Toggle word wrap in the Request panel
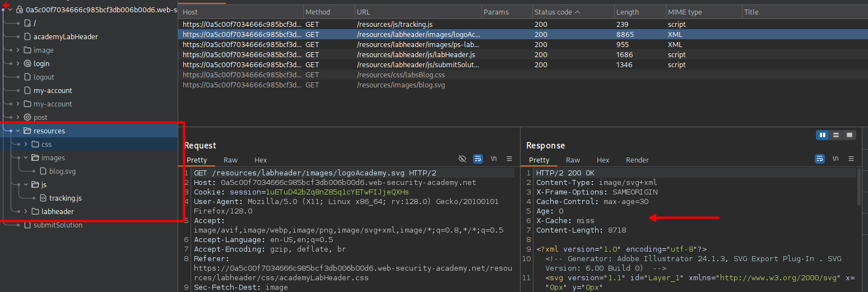The height and width of the screenshot is (292, 868). (478, 159)
